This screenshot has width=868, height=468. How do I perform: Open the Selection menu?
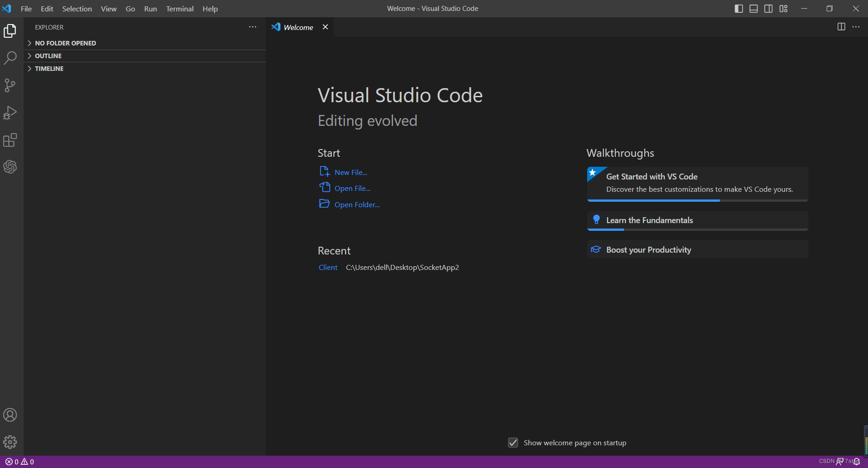77,9
